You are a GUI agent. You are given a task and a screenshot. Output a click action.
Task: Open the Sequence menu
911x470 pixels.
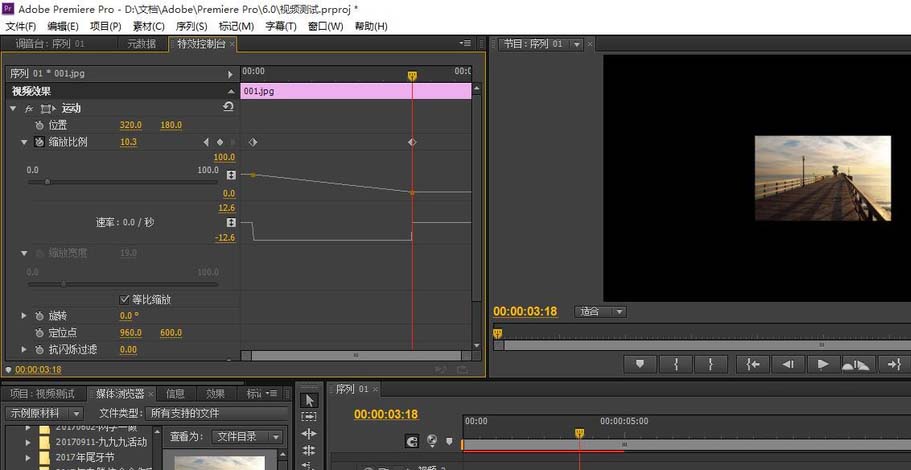[x=191, y=26]
